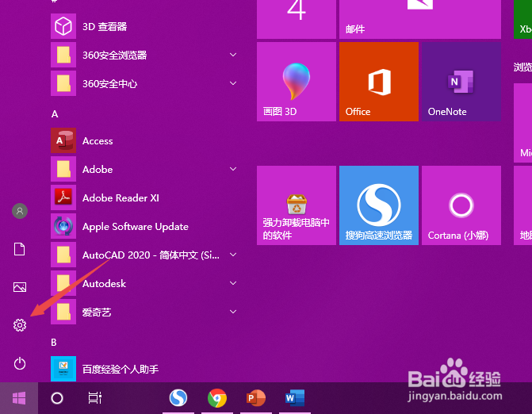Open Task View on taskbar

pyautogui.click(x=95, y=398)
